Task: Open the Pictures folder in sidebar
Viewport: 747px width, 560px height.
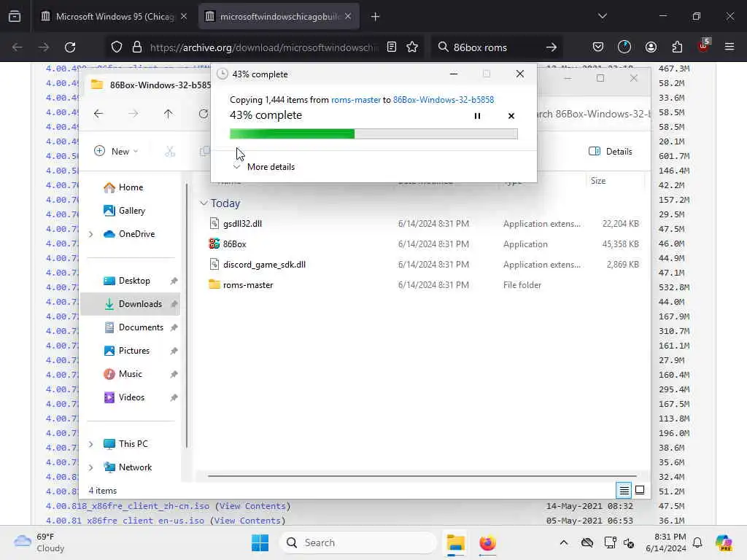Action: point(131,351)
